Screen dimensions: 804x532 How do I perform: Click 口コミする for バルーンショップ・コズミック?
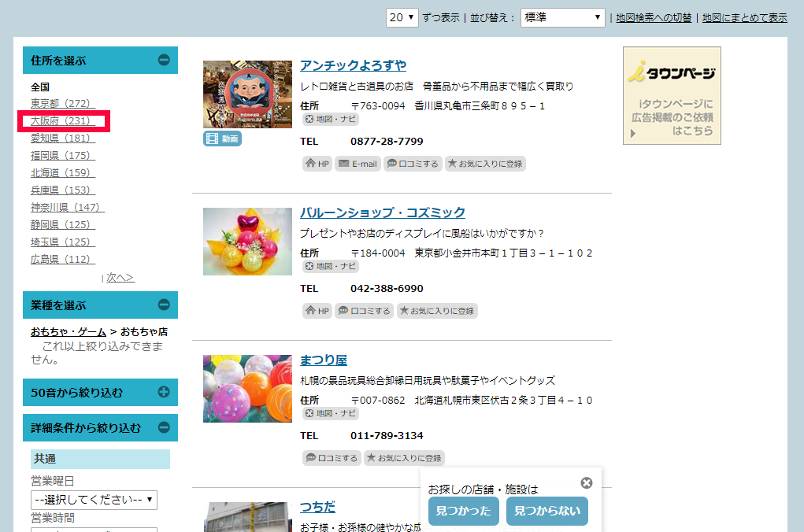[365, 311]
